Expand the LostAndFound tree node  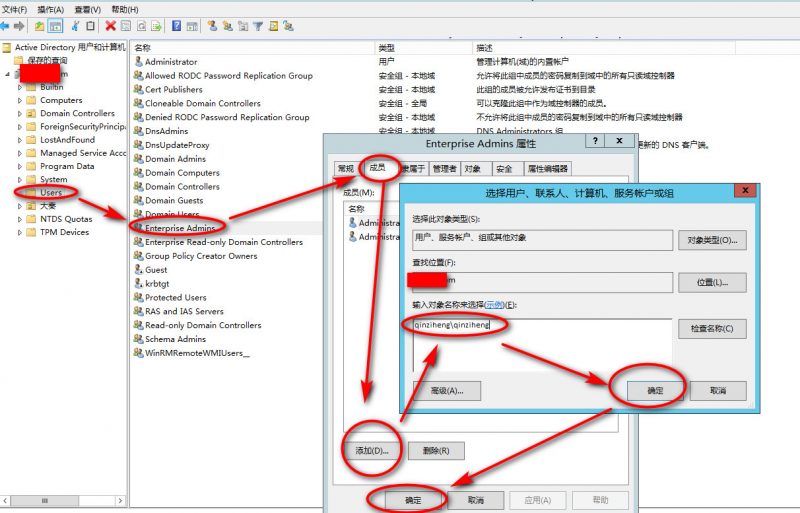click(20, 140)
